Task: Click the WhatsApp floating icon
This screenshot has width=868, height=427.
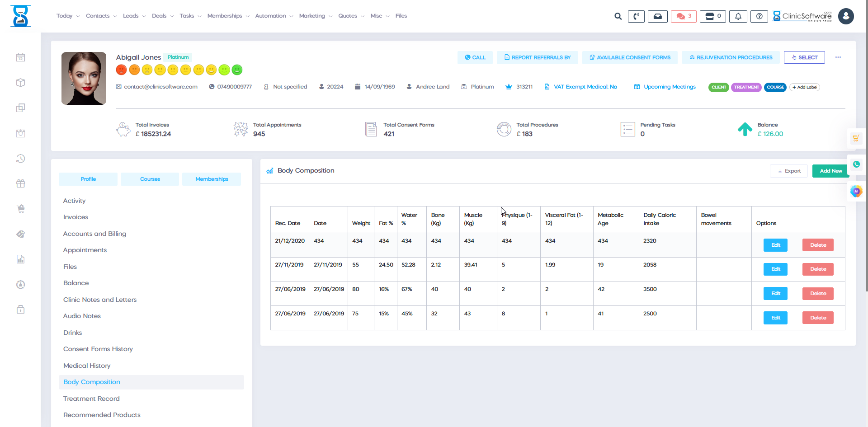Action: pyautogui.click(x=856, y=164)
